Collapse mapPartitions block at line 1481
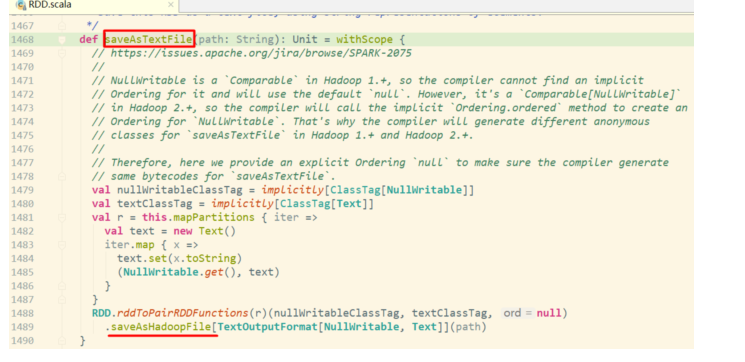Screen dimensions: 745x362 tap(62, 218)
